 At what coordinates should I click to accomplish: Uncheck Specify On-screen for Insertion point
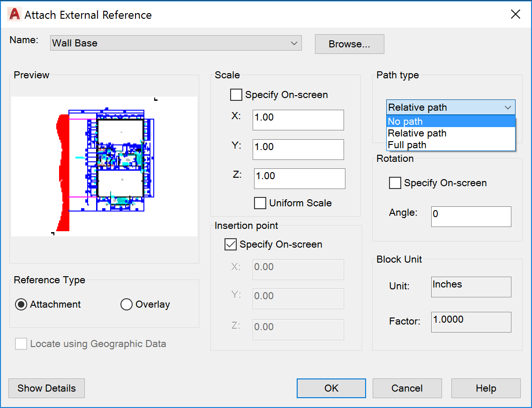[230, 244]
